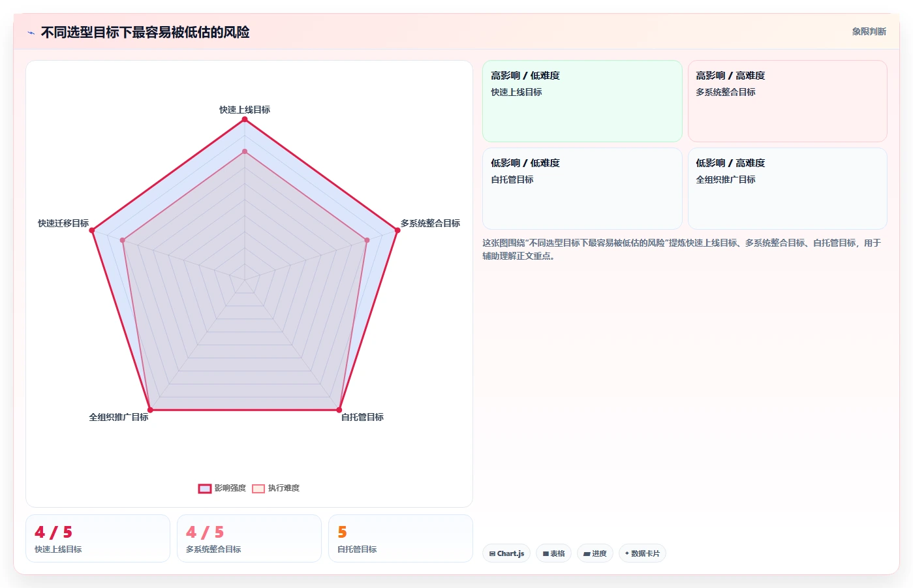The width and height of the screenshot is (913, 588).
Task: Click the 全组织推广目标 radar axis label
Action: pyautogui.click(x=119, y=417)
